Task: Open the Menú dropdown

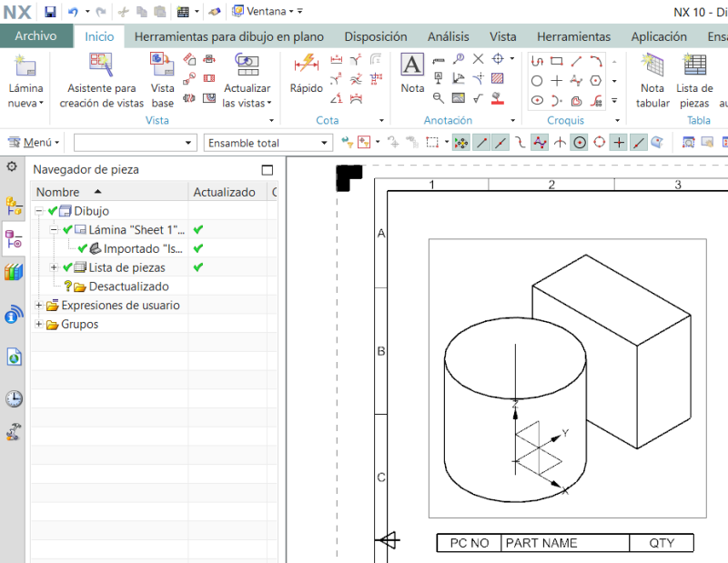Action: tap(34, 143)
